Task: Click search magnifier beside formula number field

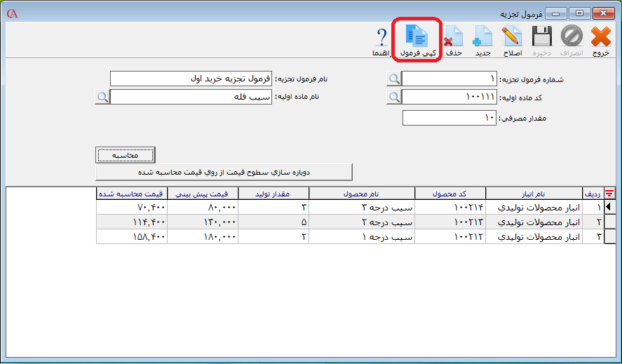Action: 394,79
